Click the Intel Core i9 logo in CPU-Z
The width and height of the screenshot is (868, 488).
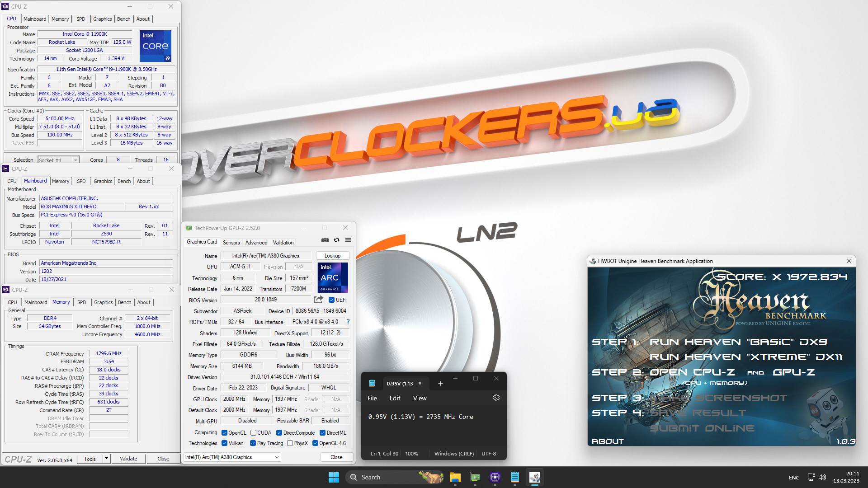[x=155, y=46]
